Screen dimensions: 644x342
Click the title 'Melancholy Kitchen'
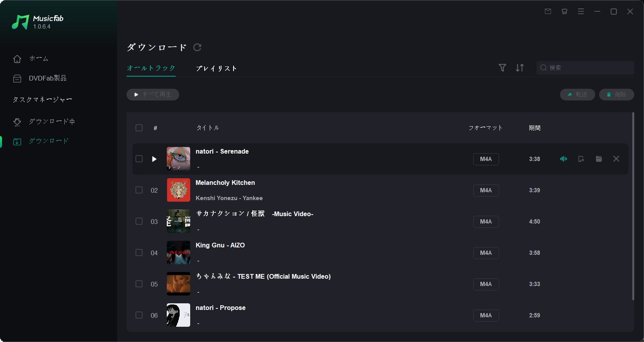(225, 183)
